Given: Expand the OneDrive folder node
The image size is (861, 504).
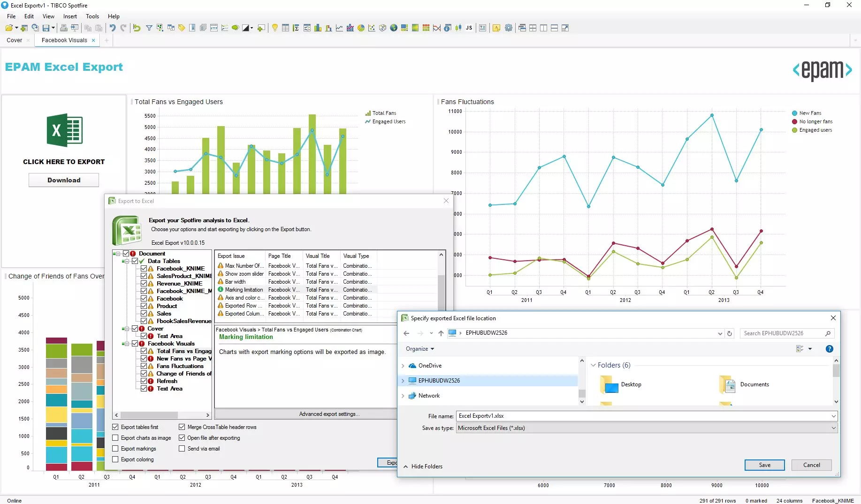Looking at the screenshot, I should pyautogui.click(x=403, y=366).
